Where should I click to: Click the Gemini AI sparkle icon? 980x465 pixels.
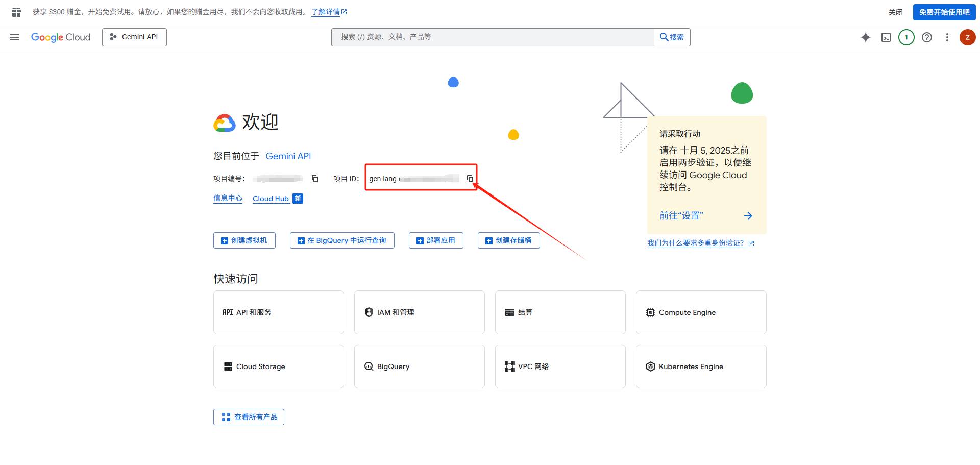(866, 37)
